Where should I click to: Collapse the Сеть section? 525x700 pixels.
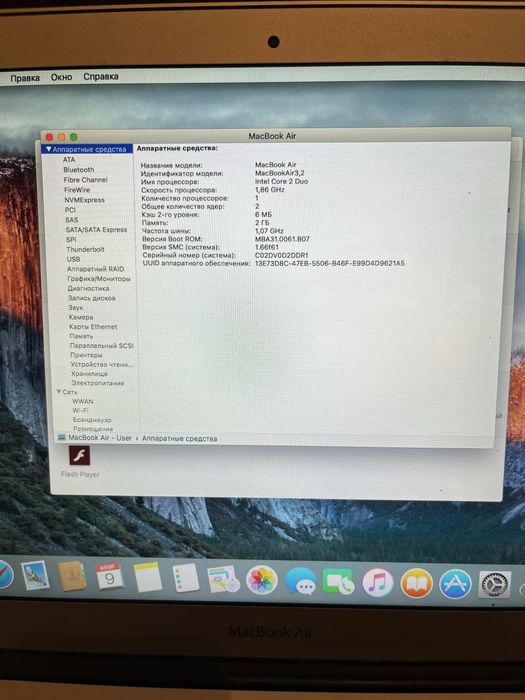pos(59,392)
